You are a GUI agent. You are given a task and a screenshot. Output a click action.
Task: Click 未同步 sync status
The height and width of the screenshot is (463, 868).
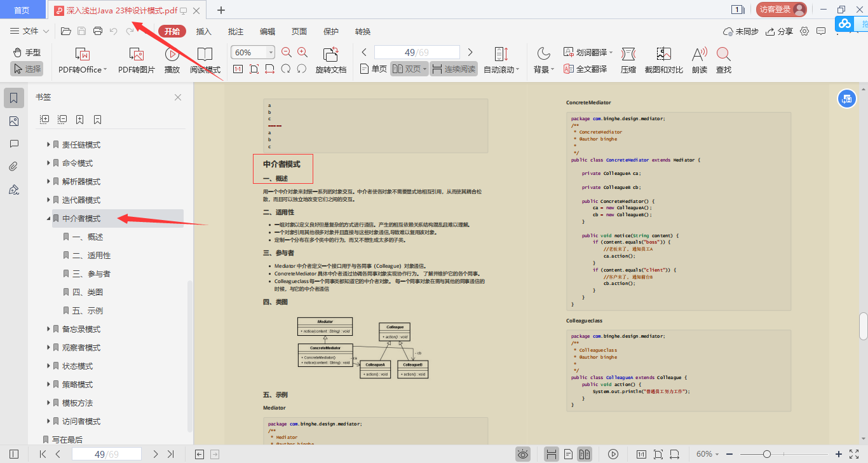tap(741, 31)
